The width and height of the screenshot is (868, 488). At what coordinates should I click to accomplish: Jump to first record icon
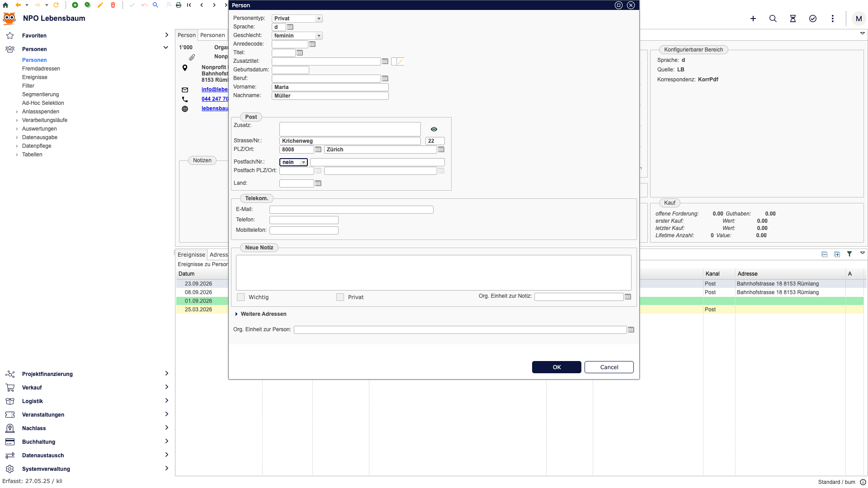tap(189, 5)
